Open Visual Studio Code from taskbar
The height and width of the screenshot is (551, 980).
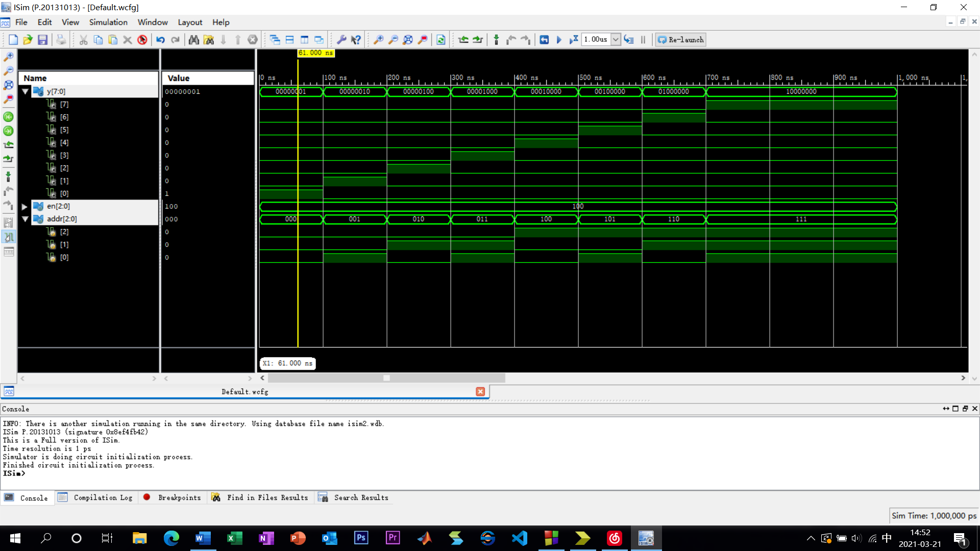520,538
